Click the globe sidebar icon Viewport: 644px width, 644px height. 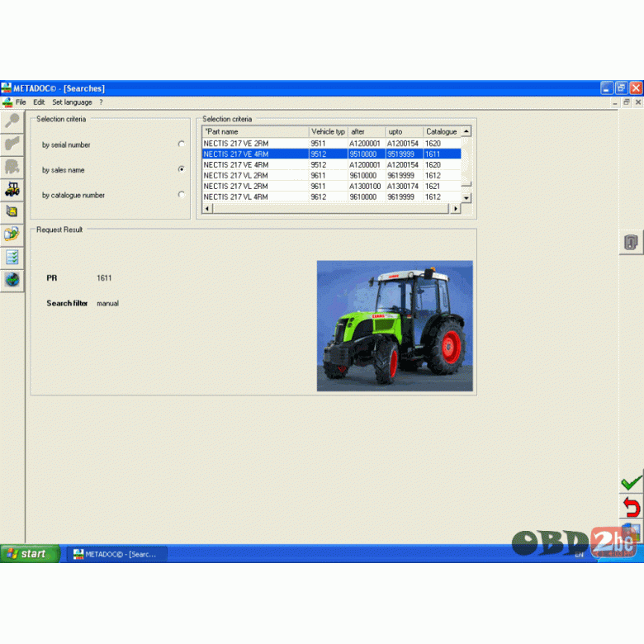point(12,280)
